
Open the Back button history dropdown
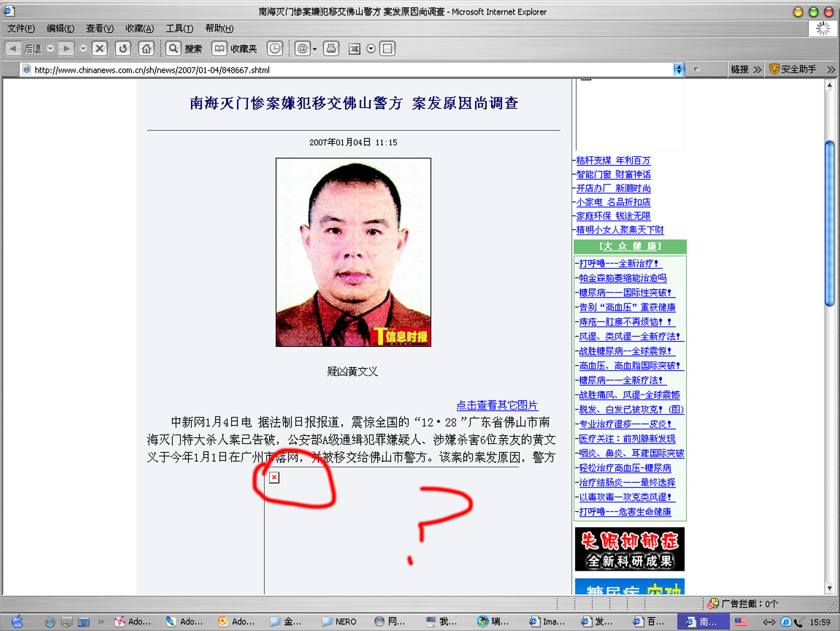point(50,49)
